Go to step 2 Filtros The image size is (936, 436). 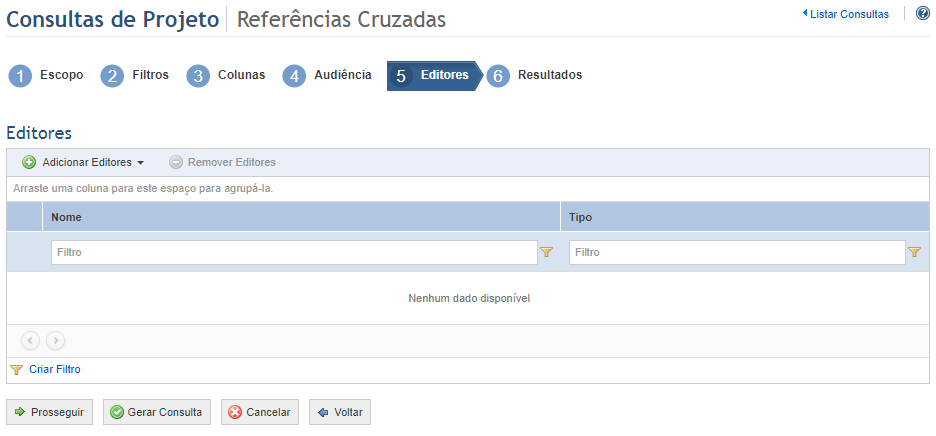tap(135, 76)
